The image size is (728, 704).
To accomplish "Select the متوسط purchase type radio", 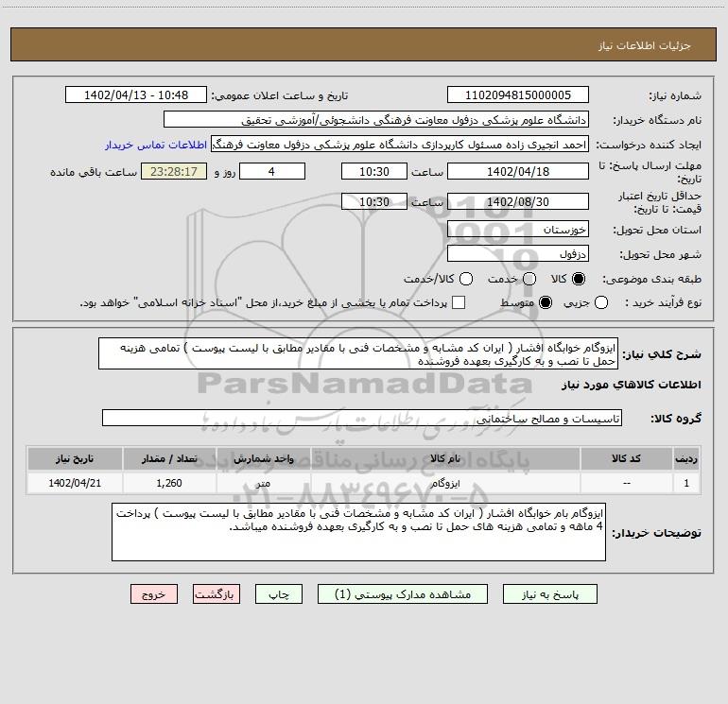I will pos(546,302).
